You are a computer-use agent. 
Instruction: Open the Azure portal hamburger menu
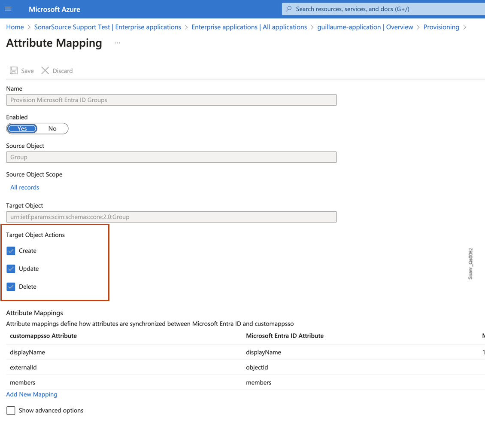click(8, 9)
